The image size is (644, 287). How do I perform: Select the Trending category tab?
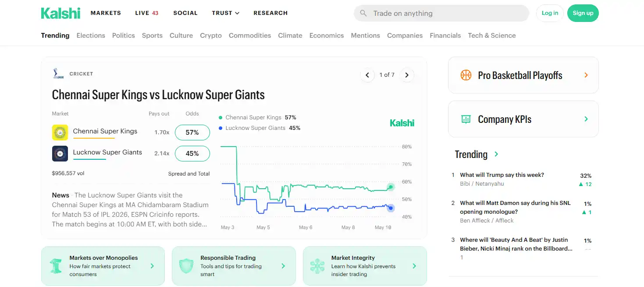coord(55,36)
